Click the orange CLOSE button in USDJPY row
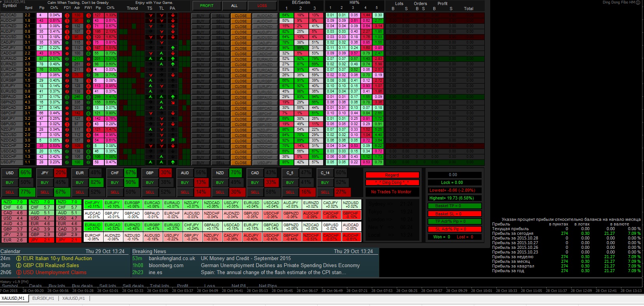 [x=241, y=163]
